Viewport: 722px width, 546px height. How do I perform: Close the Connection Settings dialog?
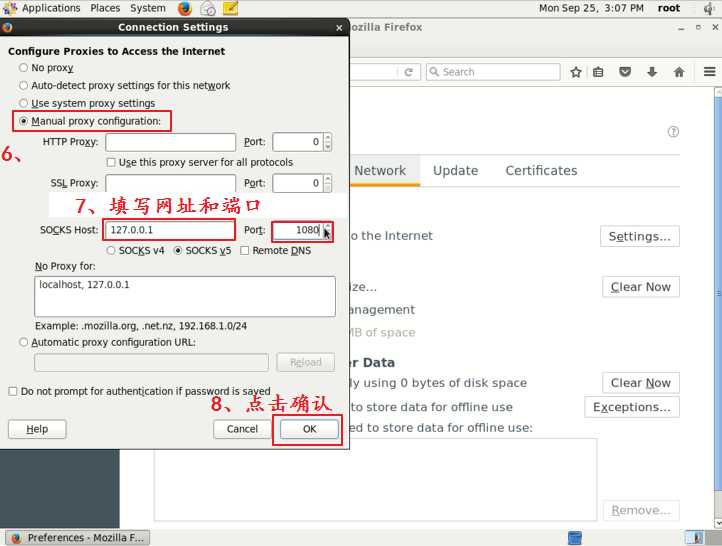(x=339, y=28)
